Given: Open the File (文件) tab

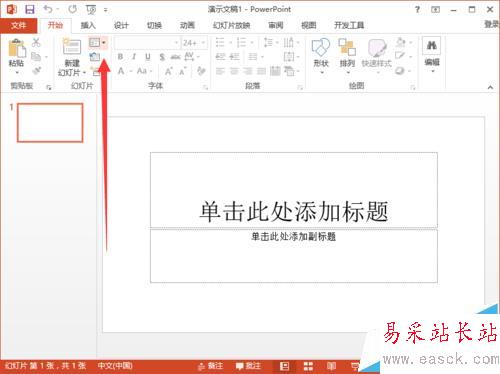Looking at the screenshot, I should coord(19,25).
